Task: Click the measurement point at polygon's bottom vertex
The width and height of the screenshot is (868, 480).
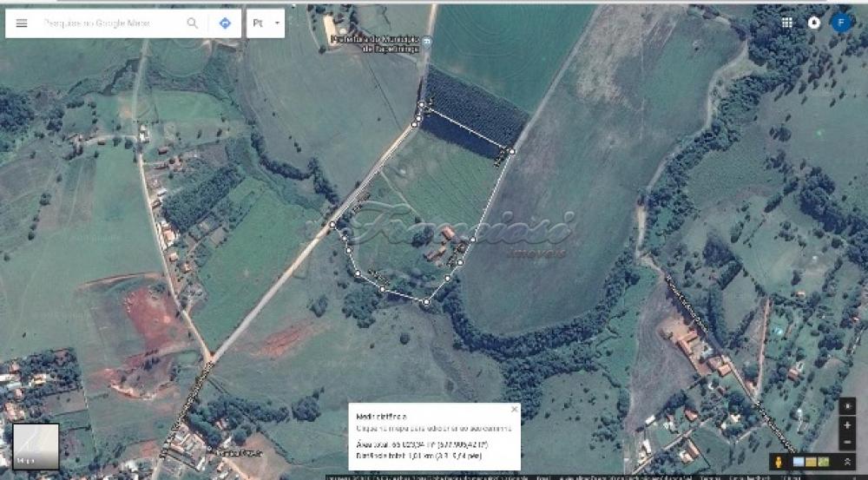Action: tap(425, 302)
